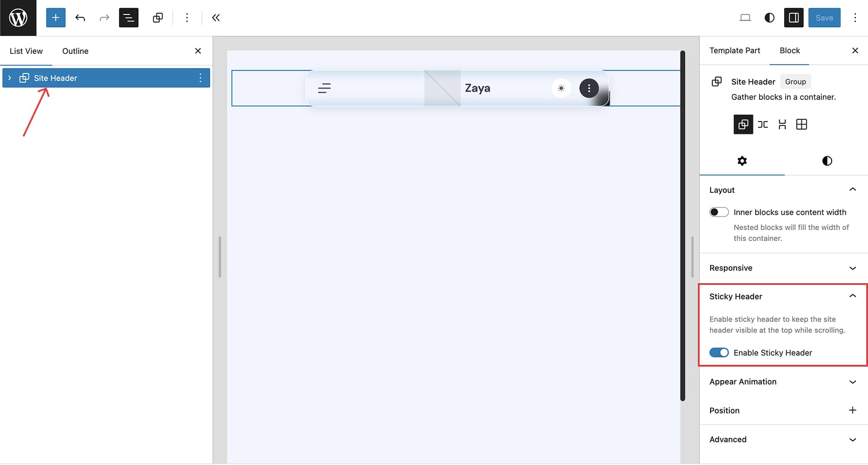
Task: Expand the Site Header tree item arrow
Action: coord(10,78)
